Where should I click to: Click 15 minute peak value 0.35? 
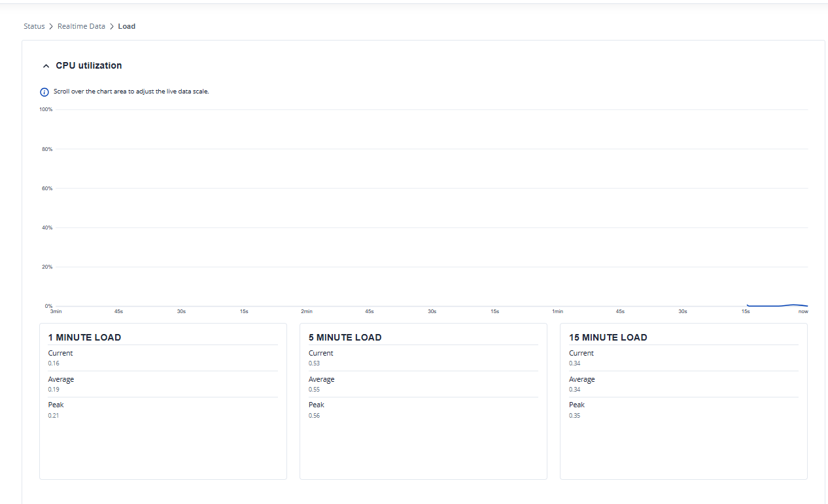point(575,416)
